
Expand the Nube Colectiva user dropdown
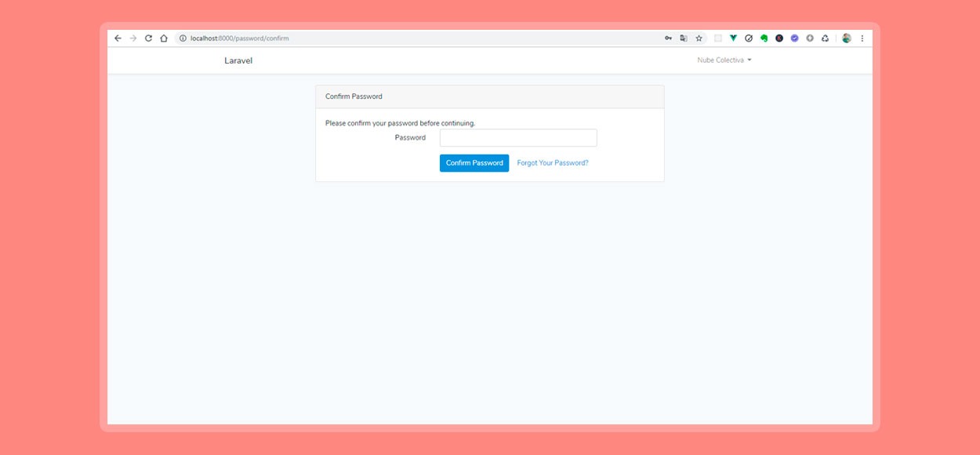click(x=724, y=60)
